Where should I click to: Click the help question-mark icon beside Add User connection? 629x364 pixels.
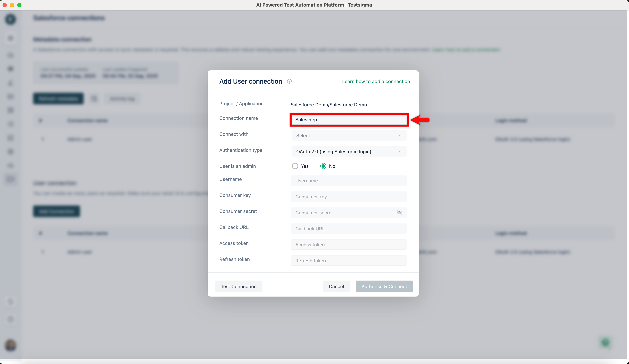coord(289,81)
